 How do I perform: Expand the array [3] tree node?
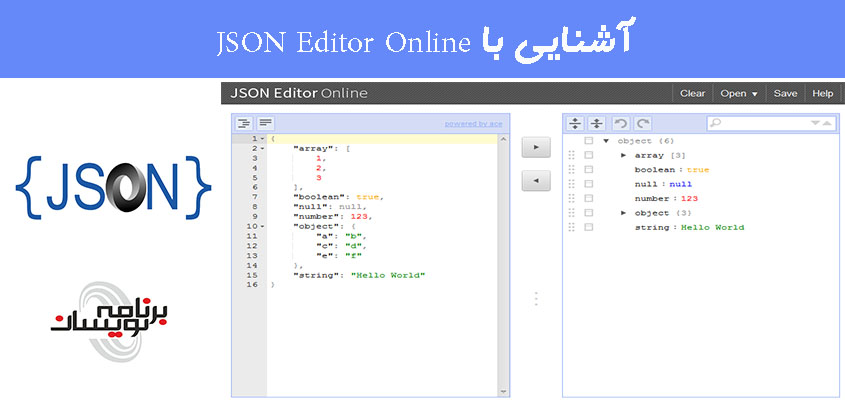624,155
